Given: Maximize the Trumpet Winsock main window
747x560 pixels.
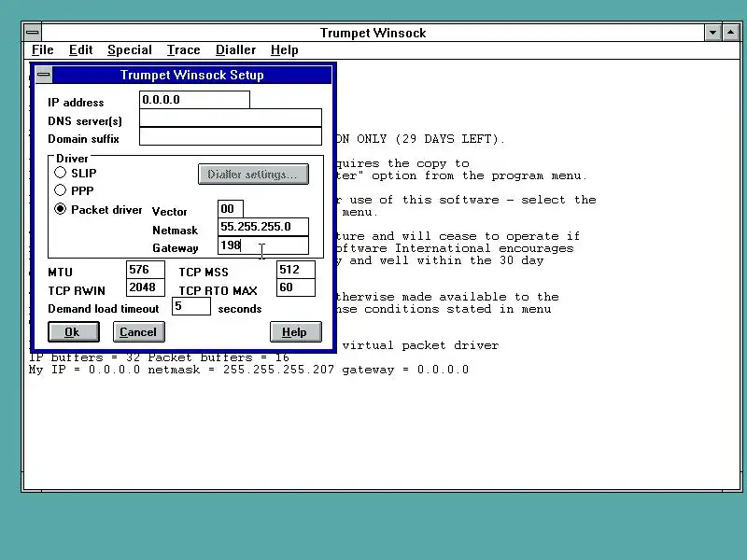Looking at the screenshot, I should pyautogui.click(x=731, y=33).
